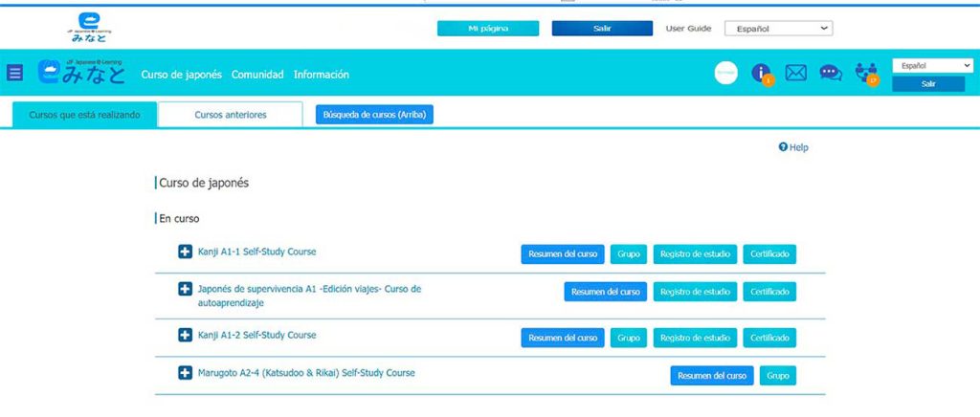The image size is (980, 417).
Task: Open the chat bubbles icon
Action: (831, 74)
